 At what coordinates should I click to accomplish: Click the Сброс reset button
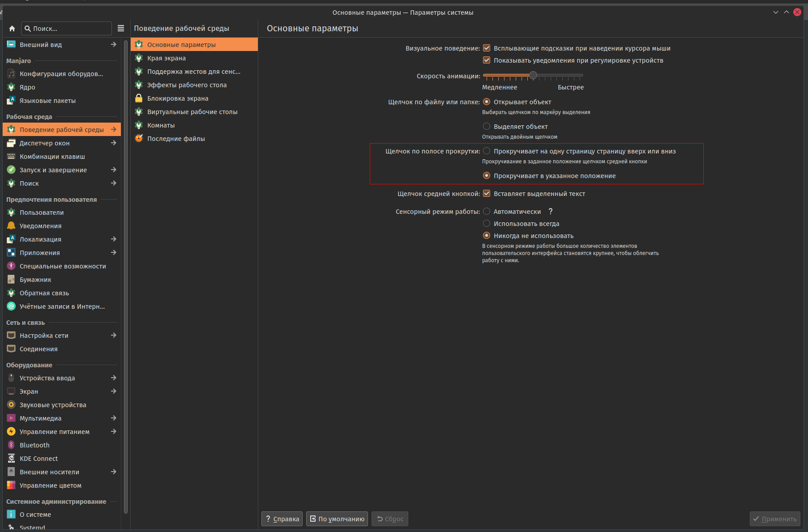[390, 519]
